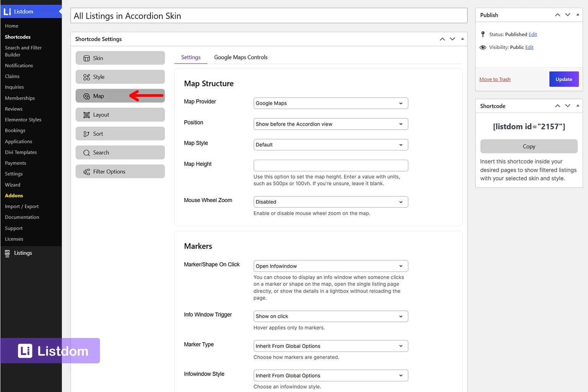The image size is (588, 392).
Task: Collapse the Shortcode Settings panel
Action: 462,39
